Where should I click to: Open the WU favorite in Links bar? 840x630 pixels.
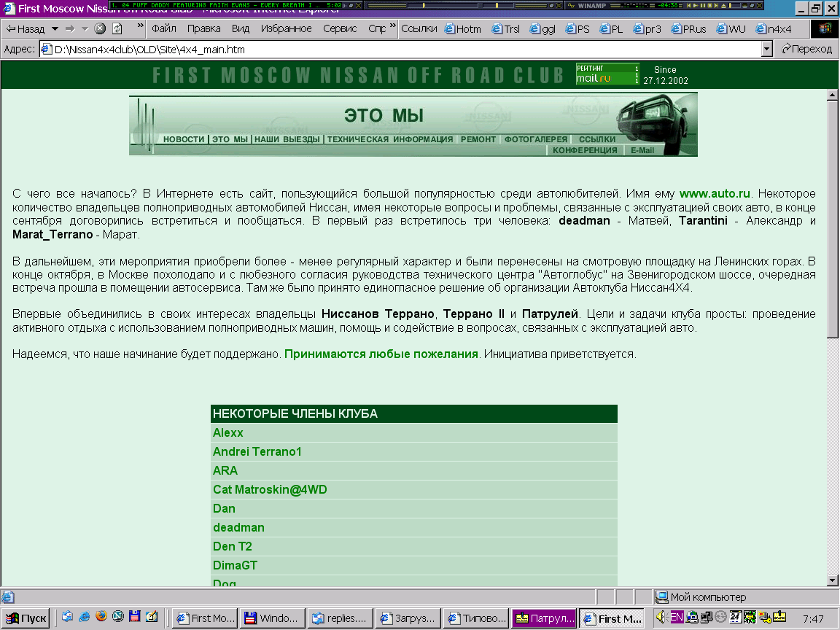click(731, 29)
